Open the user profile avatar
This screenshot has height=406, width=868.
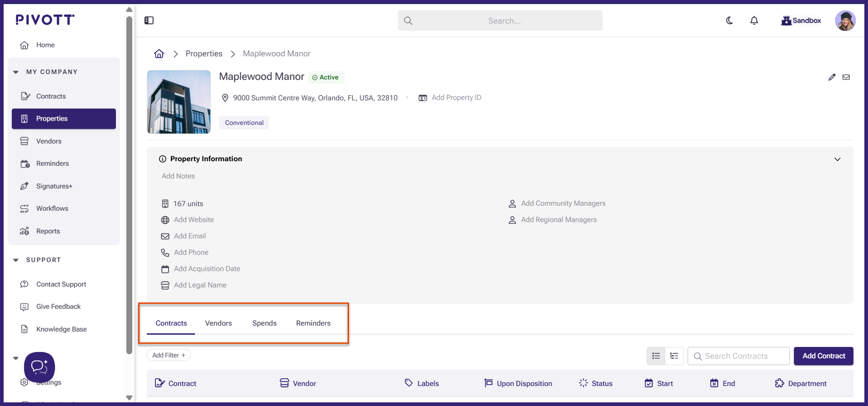pyautogui.click(x=845, y=20)
